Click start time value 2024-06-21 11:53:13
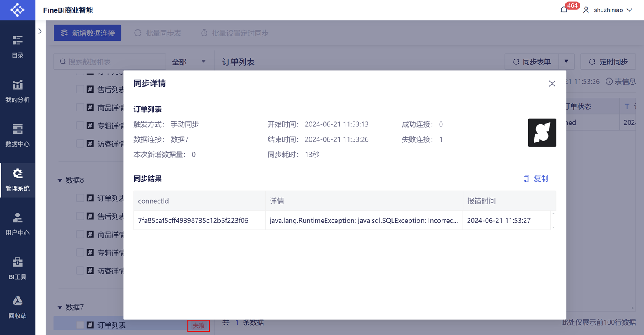644x335 pixels. (x=337, y=124)
